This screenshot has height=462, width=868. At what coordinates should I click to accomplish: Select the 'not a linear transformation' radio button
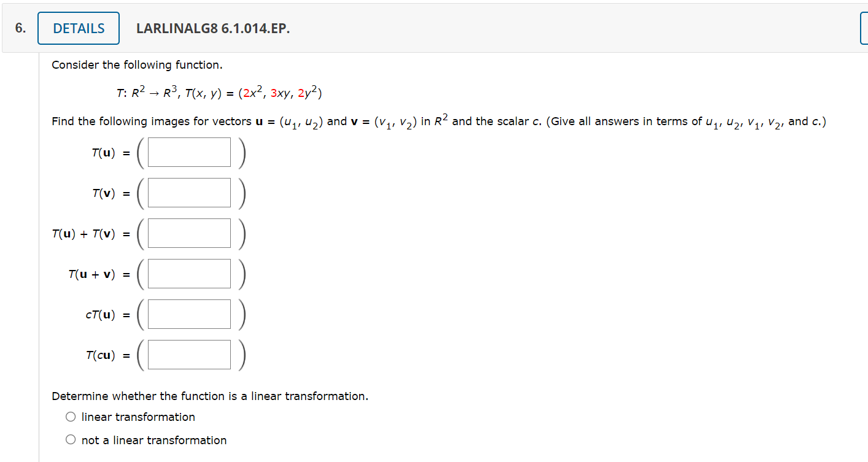coord(71,439)
